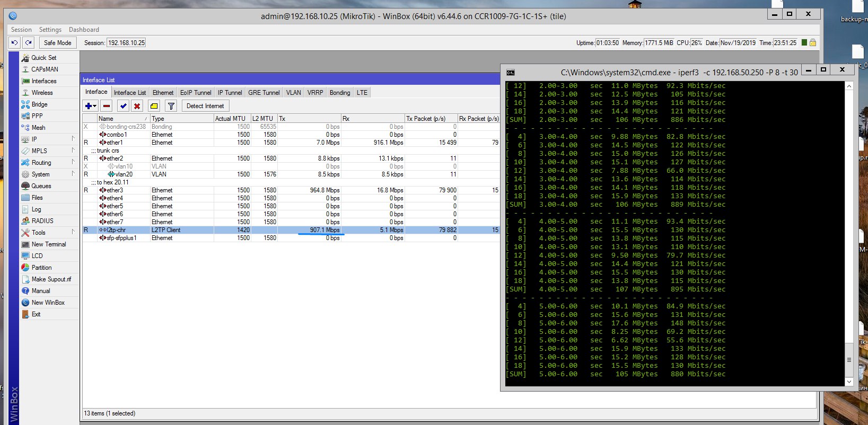Switch to the VRRP tab

tap(315, 92)
